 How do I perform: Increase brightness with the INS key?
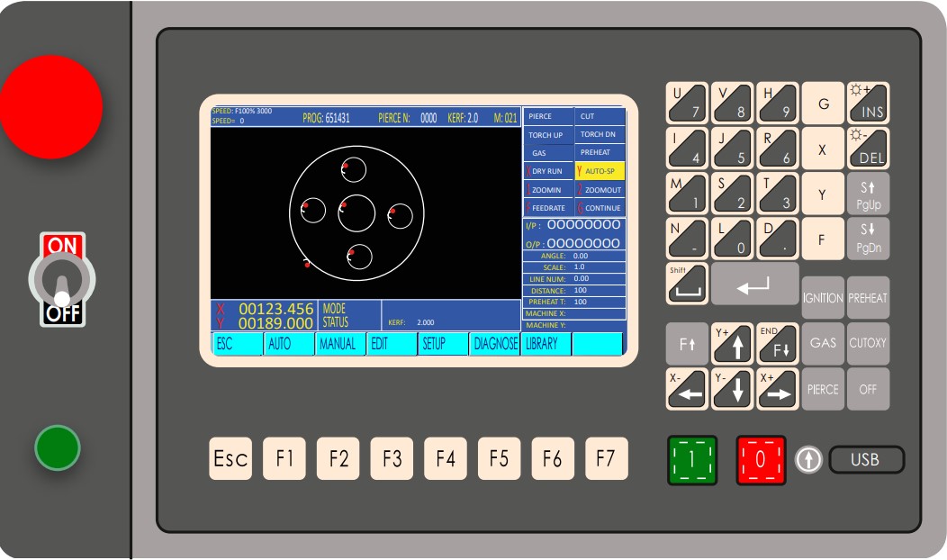(x=868, y=103)
